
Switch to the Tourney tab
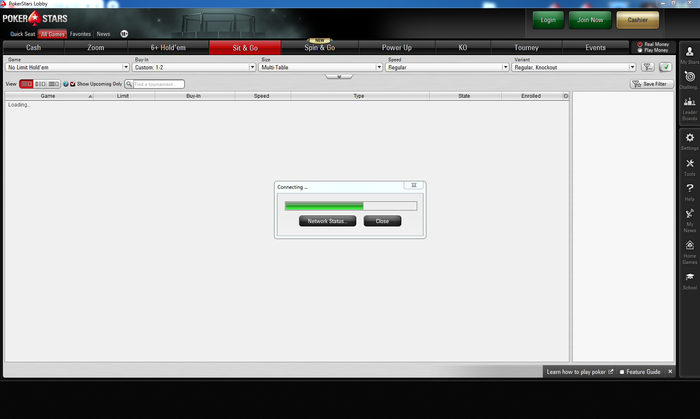tap(526, 47)
